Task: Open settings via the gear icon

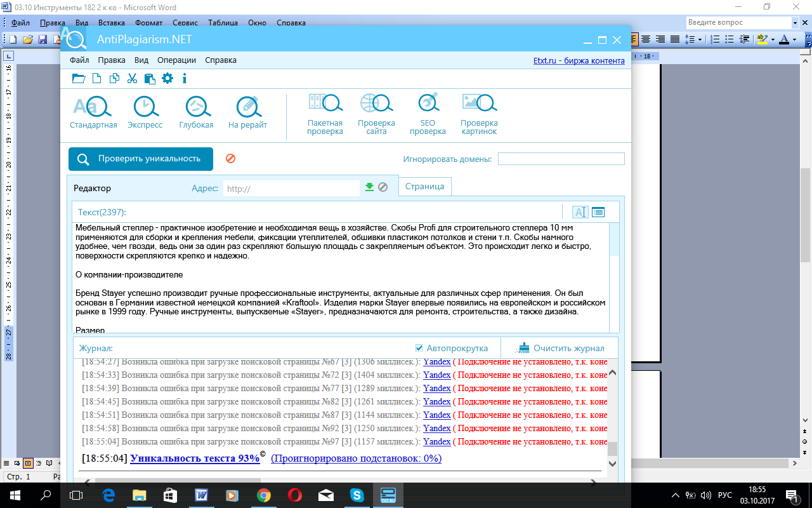Action: pos(167,79)
